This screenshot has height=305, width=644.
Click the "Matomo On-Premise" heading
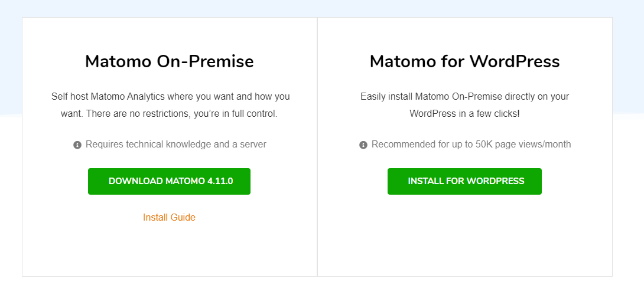(x=169, y=61)
